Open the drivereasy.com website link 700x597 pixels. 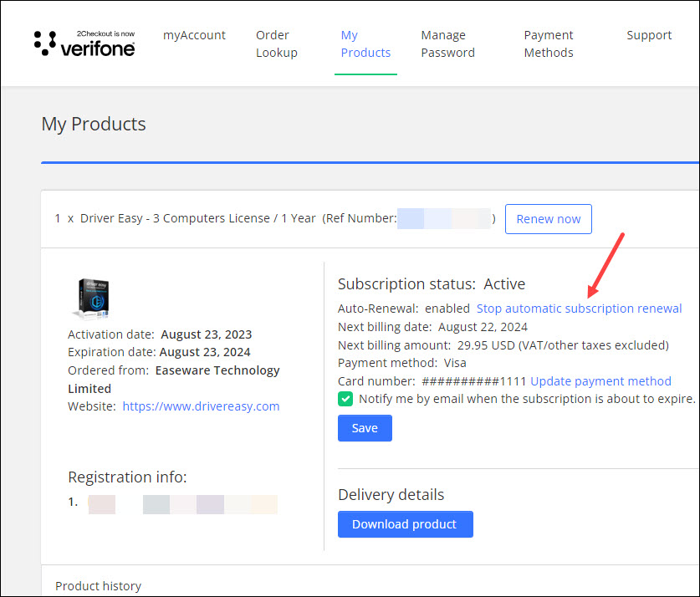tap(201, 406)
